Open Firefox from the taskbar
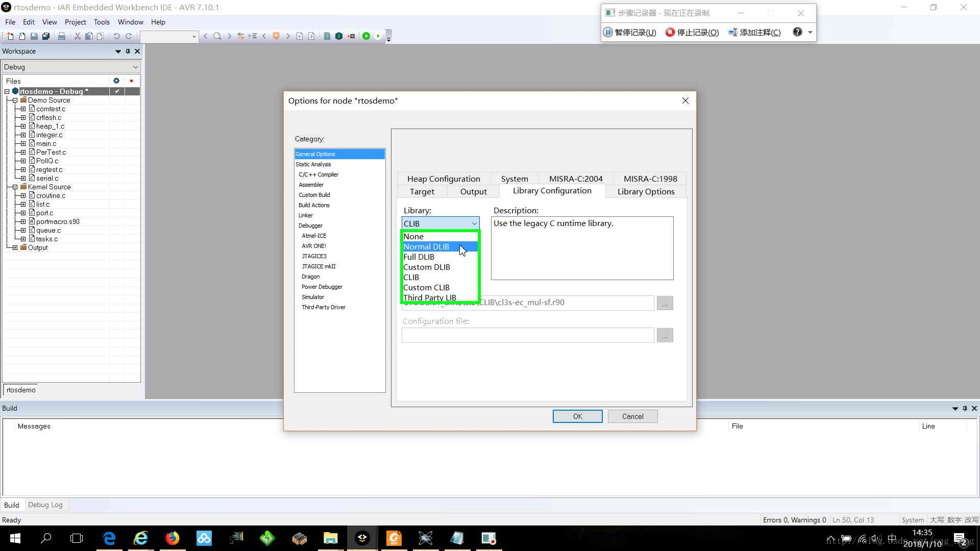 click(x=173, y=538)
